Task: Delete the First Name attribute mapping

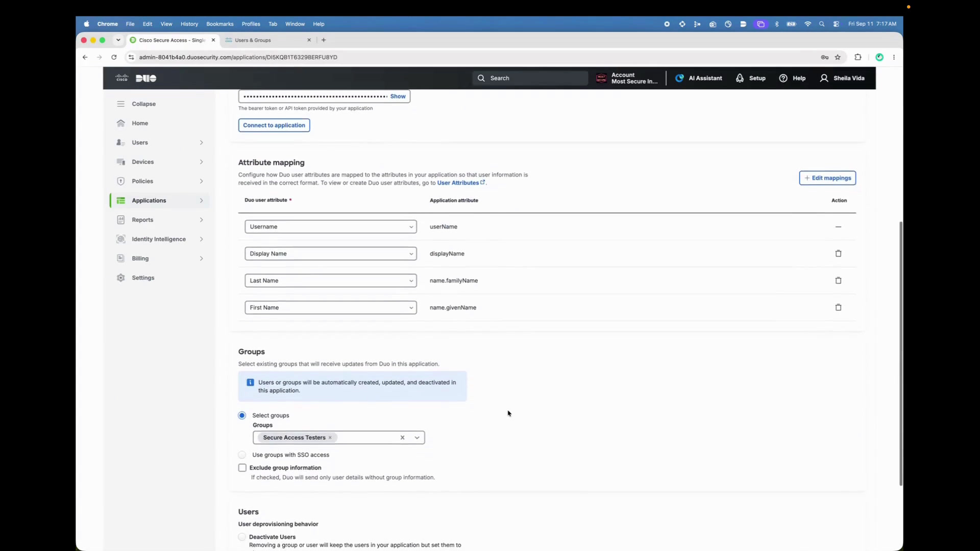Action: click(838, 308)
